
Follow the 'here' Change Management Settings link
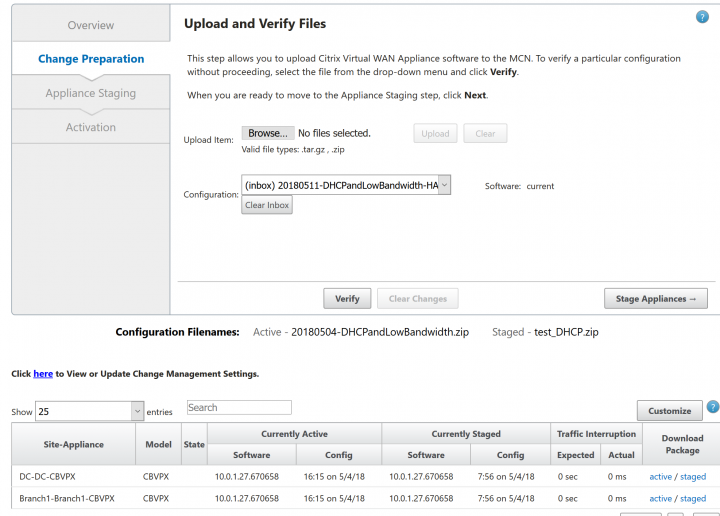43,374
